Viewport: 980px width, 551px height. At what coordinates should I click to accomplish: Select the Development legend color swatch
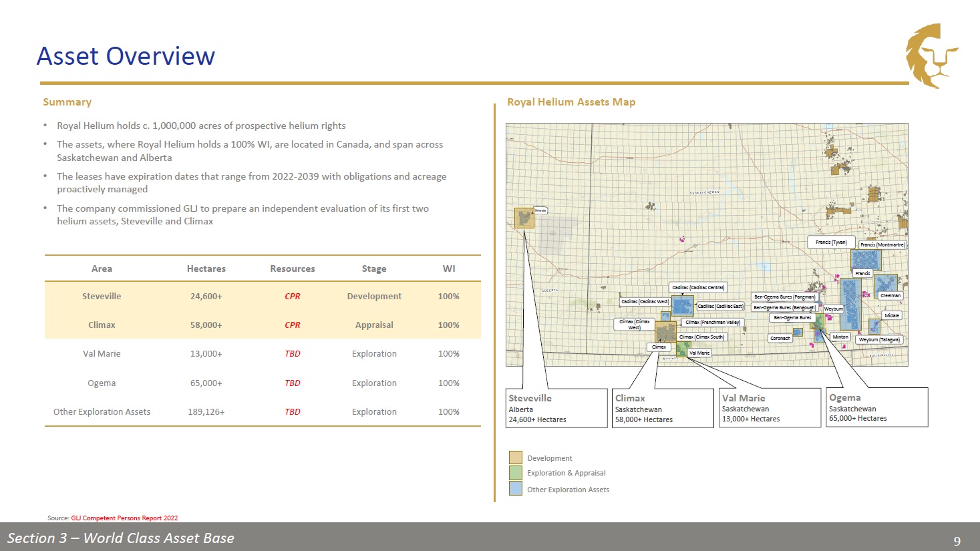click(x=515, y=457)
